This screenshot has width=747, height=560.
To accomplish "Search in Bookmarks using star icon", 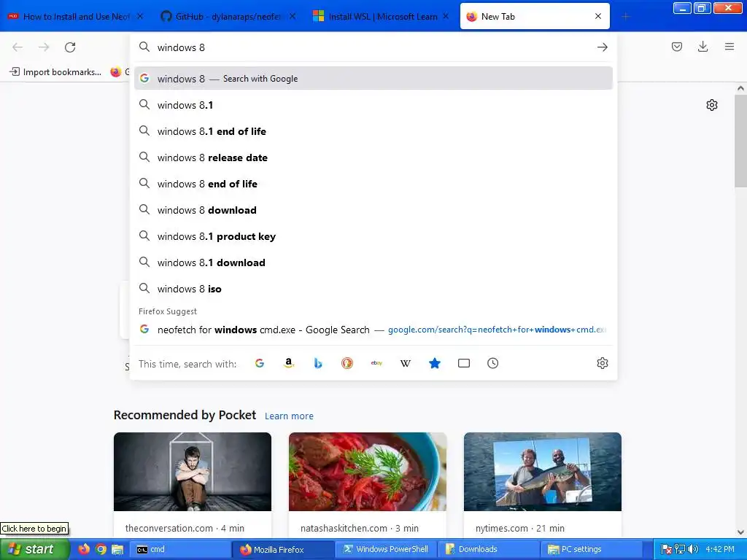I will tap(435, 363).
